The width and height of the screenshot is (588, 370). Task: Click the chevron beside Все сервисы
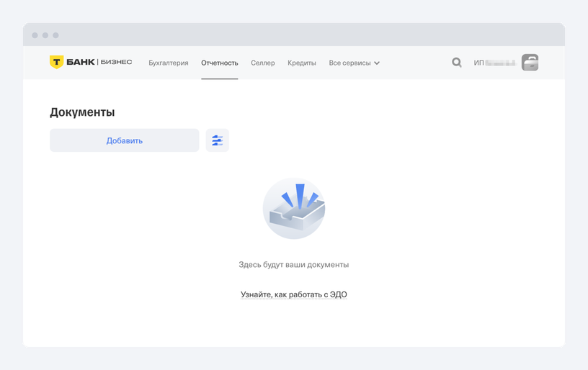[377, 63]
